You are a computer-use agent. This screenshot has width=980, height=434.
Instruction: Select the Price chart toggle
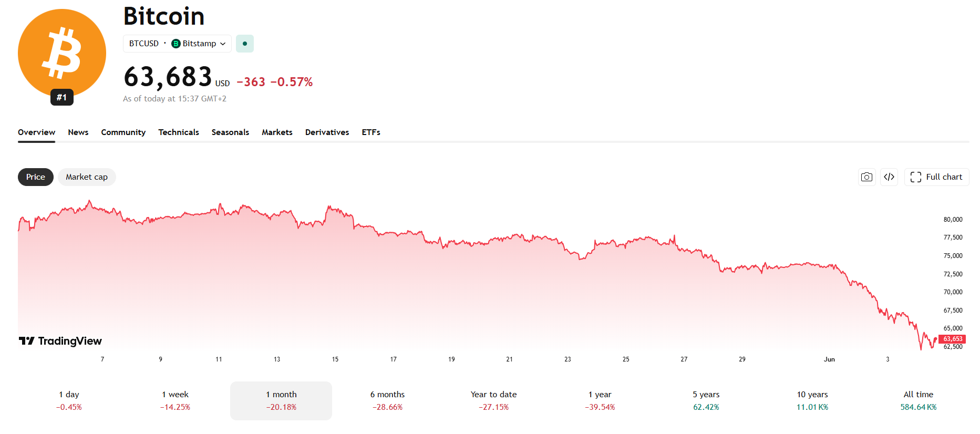pos(36,177)
